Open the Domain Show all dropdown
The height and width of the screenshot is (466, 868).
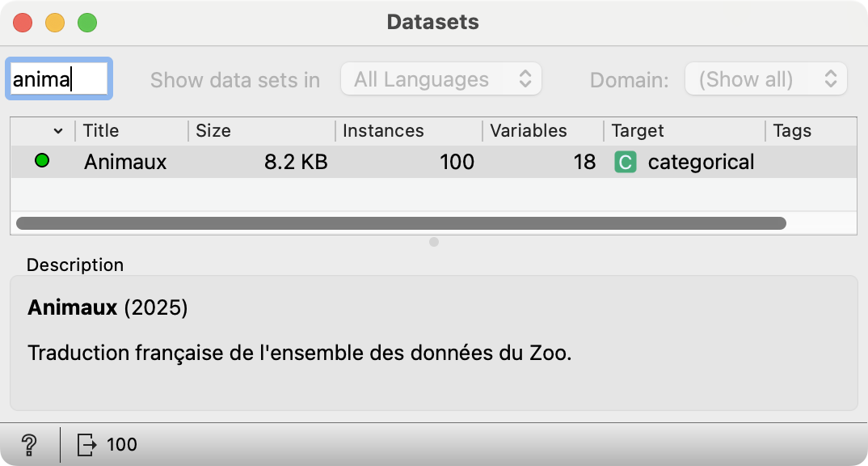[x=766, y=79]
